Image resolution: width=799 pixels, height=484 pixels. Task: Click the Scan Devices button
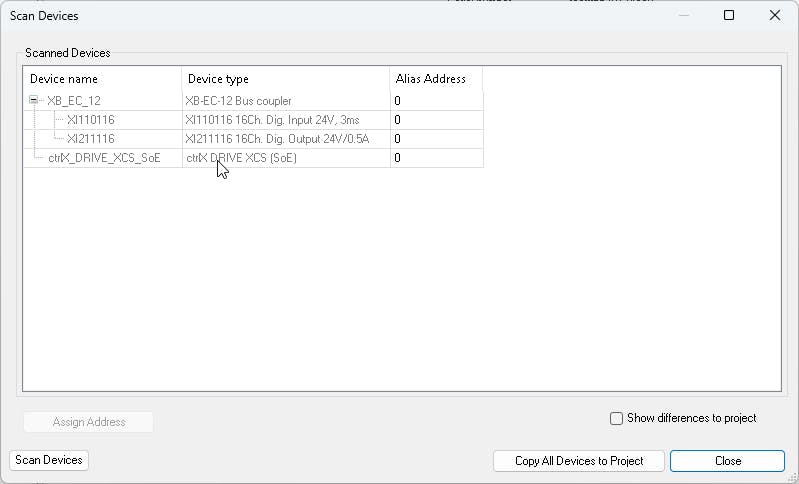49,460
